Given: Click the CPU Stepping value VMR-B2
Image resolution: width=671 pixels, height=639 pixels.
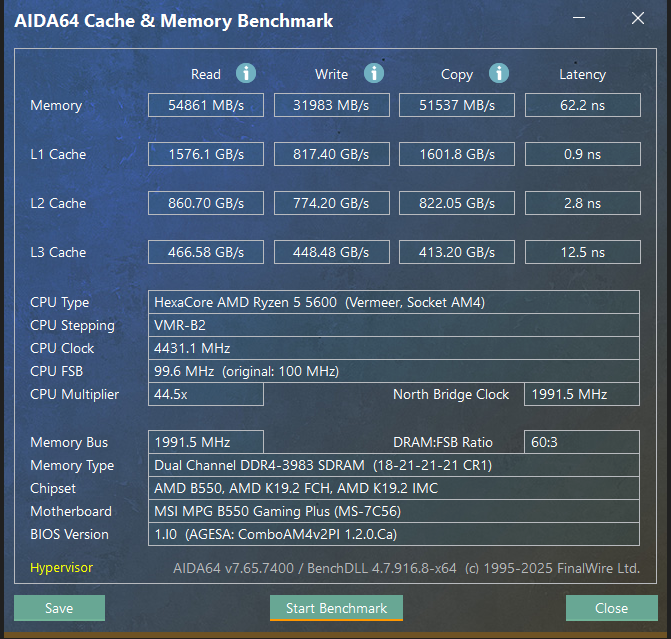Looking at the screenshot, I should (x=394, y=325).
